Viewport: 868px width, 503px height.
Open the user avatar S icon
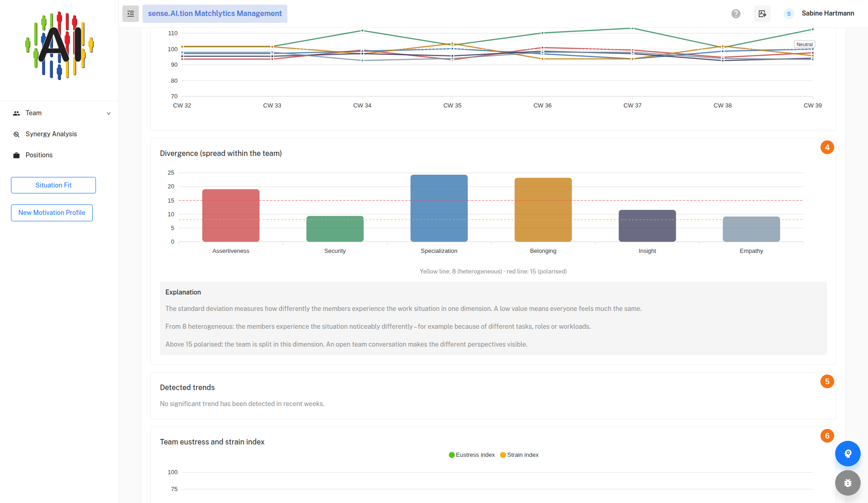tap(789, 14)
